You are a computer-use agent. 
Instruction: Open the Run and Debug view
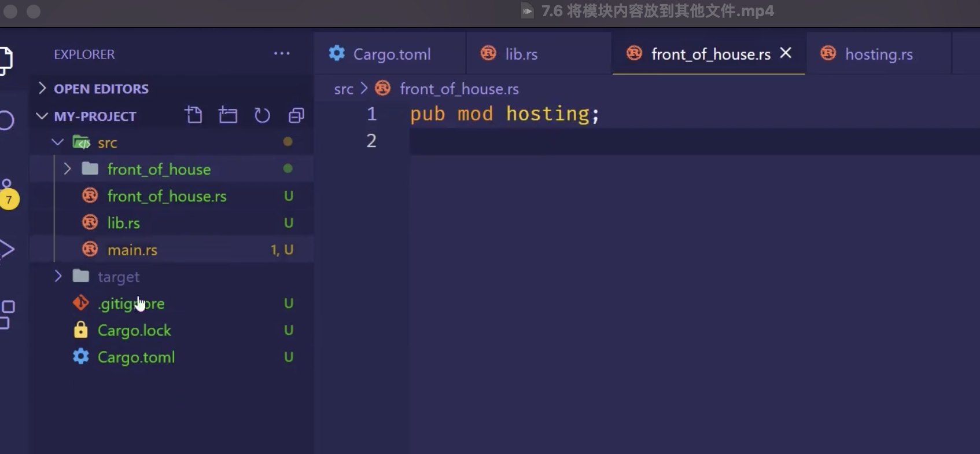pos(7,250)
